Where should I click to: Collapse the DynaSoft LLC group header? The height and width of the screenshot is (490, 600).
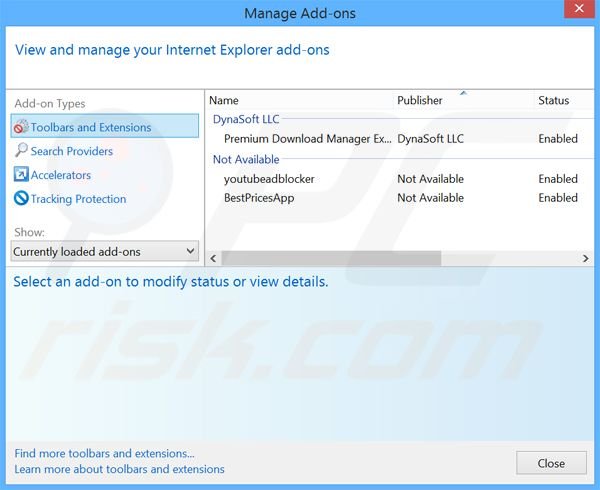246,119
